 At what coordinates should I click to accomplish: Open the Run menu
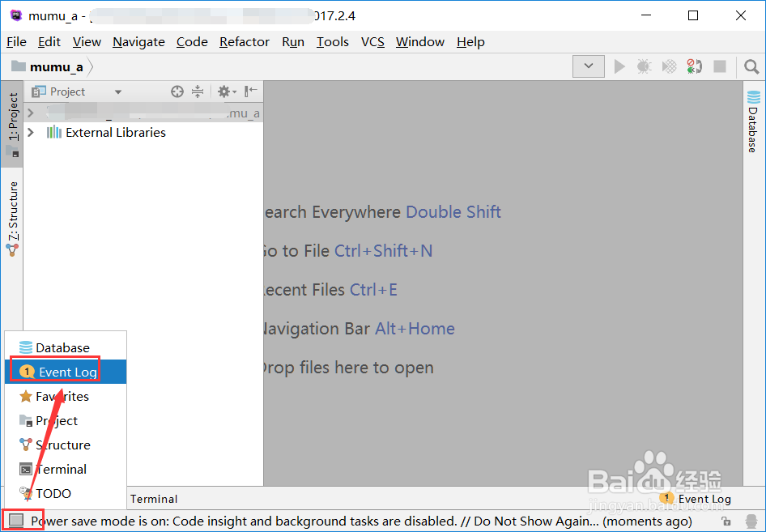(293, 42)
